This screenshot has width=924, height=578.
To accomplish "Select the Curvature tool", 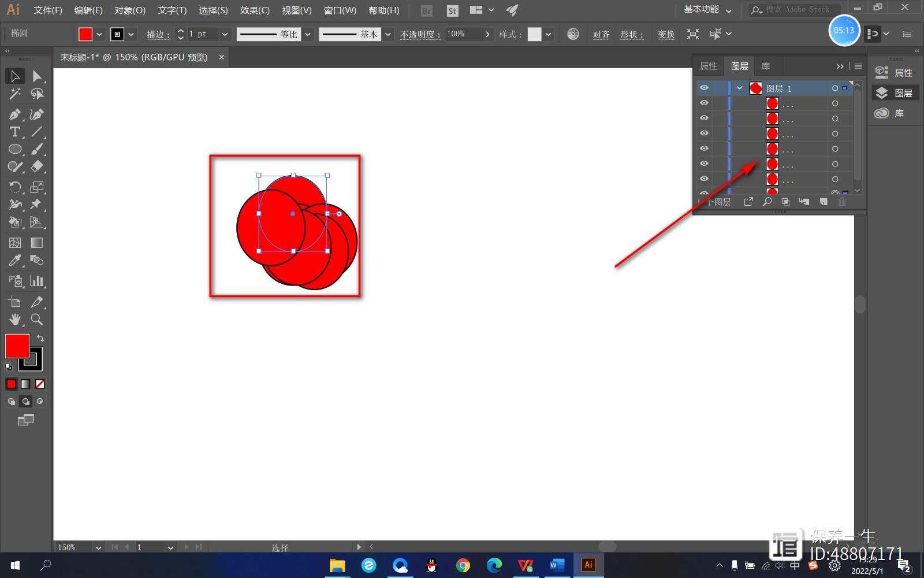I will 37,114.
